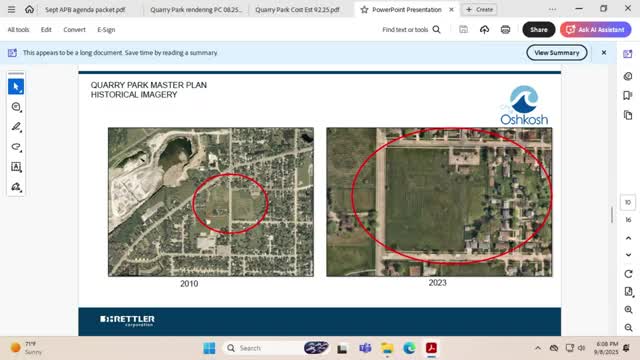Screen dimensions: 640x360
Task: Click the 2010 aerial image
Action: (211, 202)
